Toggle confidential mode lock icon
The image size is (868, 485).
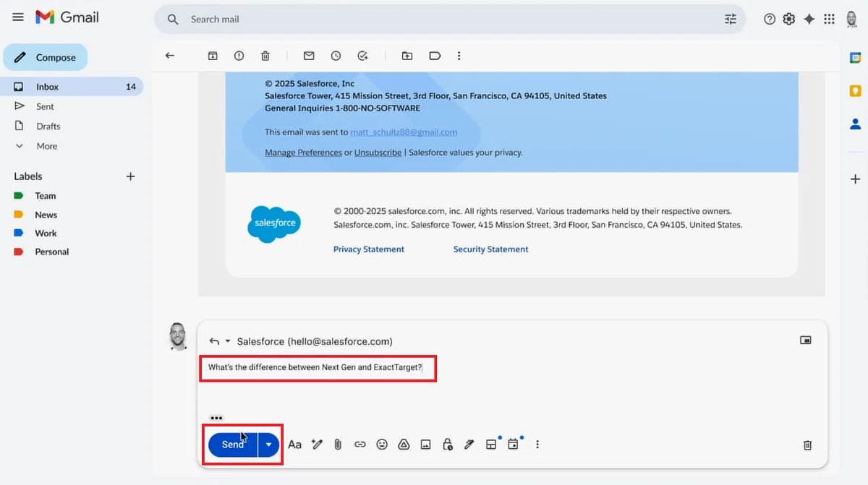coord(447,445)
